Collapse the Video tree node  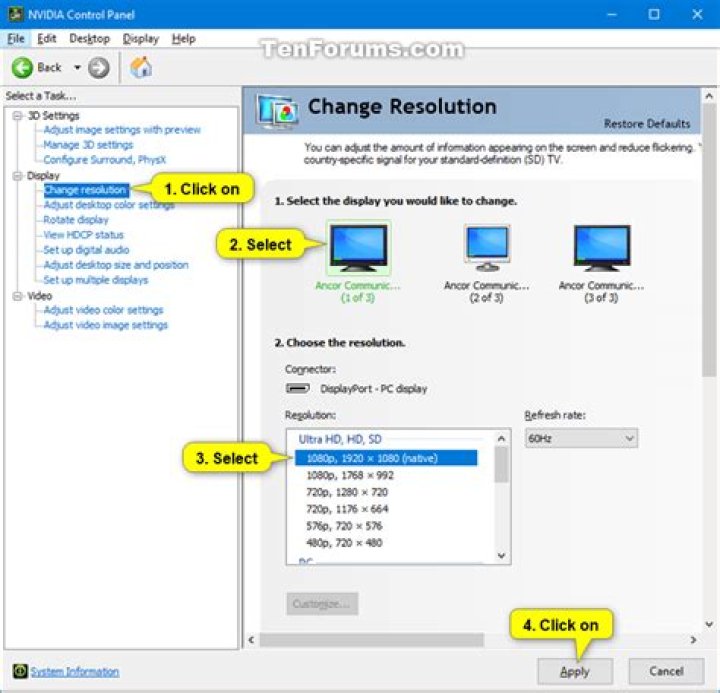point(17,296)
